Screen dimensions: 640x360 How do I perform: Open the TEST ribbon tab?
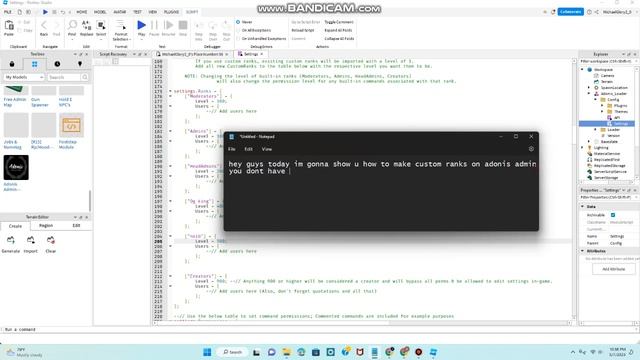click(137, 12)
